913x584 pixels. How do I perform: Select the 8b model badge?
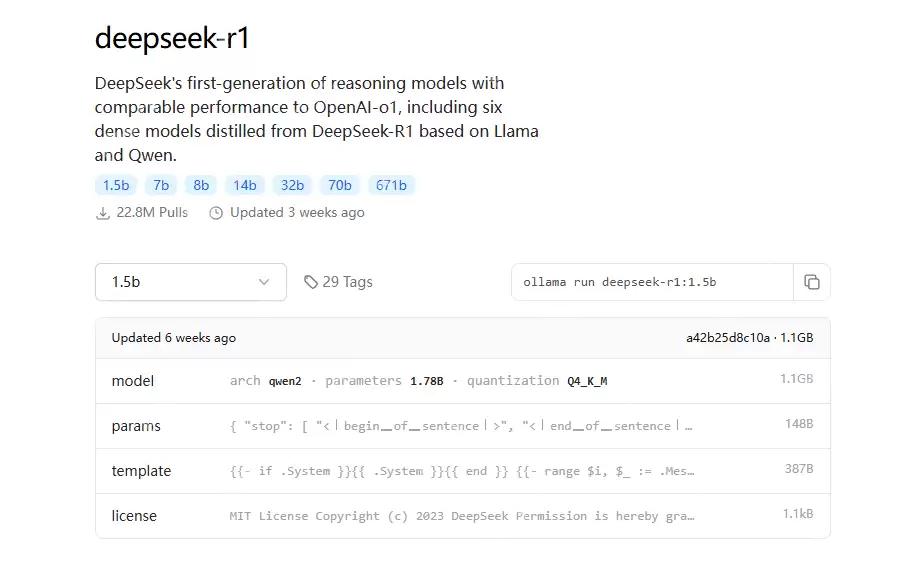coord(200,185)
